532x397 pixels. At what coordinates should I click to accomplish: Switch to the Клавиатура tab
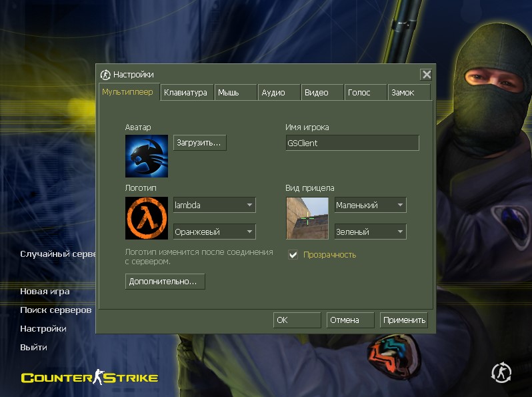[186, 93]
